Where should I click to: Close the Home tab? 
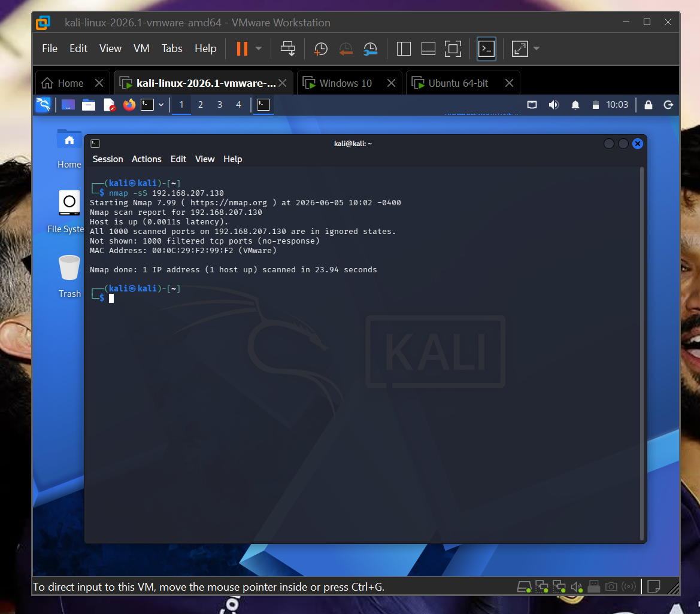[99, 83]
